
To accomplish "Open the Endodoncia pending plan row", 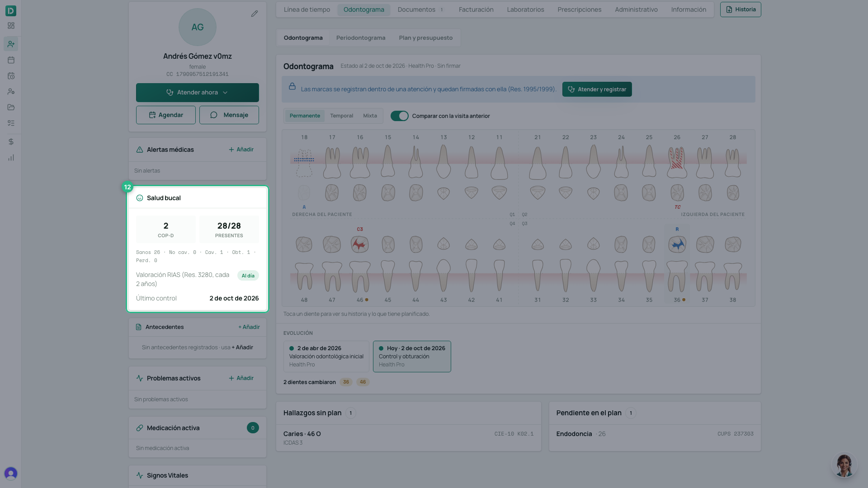I will 655,434.
